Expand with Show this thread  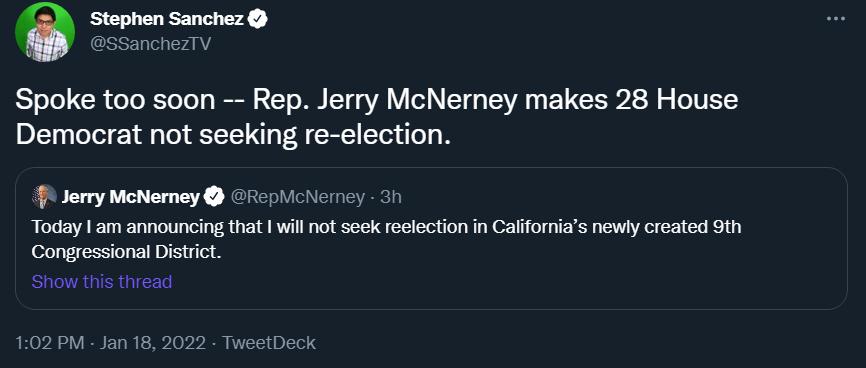pyautogui.click(x=102, y=282)
